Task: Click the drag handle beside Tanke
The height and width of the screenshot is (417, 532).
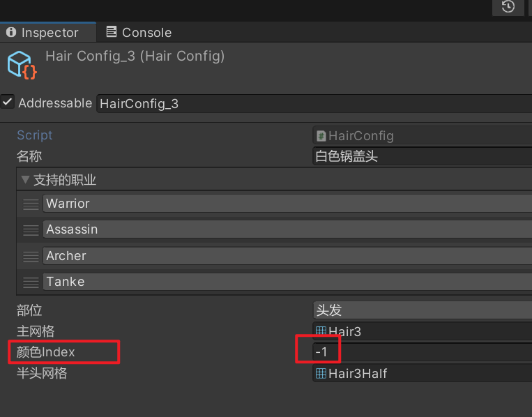Action: tap(31, 282)
